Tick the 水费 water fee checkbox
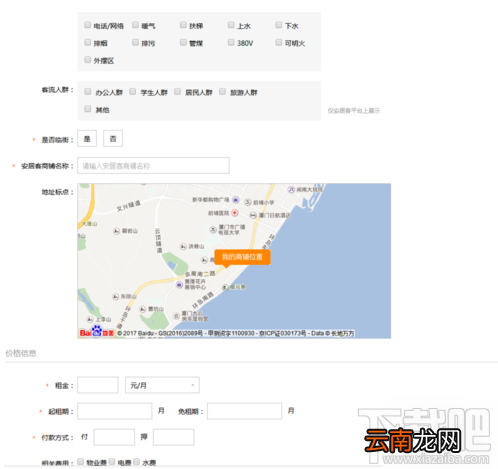 point(137,462)
